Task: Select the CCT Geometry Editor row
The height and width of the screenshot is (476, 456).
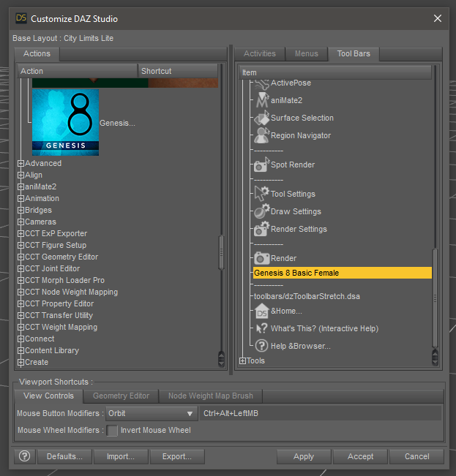Action: pyautogui.click(x=61, y=257)
